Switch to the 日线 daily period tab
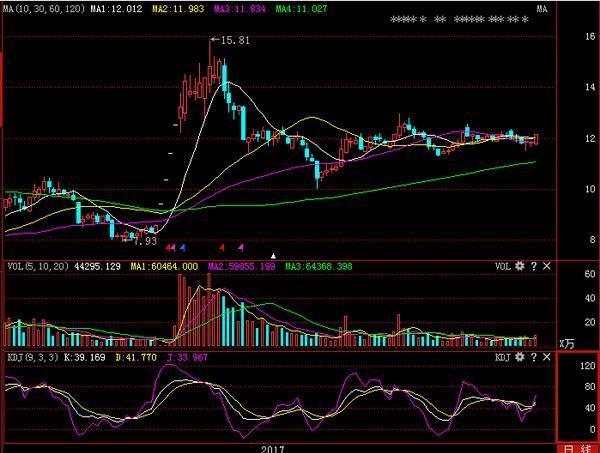Viewport: 600px width, 453px height. pyautogui.click(x=578, y=448)
